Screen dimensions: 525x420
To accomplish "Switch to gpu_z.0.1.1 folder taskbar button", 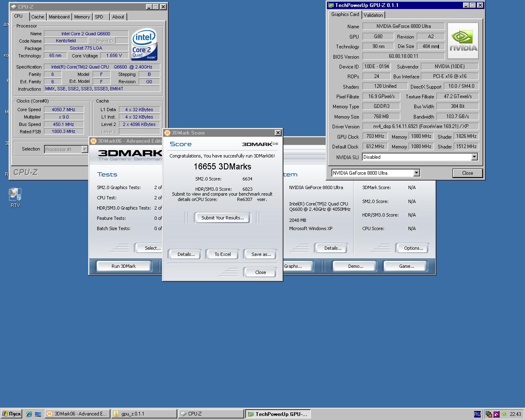I will pos(144,414).
